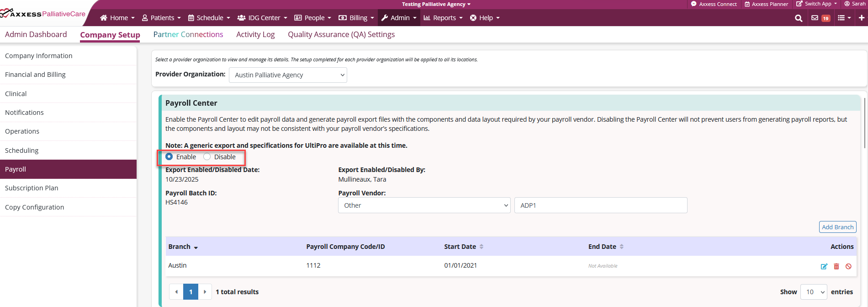
Task: Click the Add Branch button
Action: coord(837,227)
